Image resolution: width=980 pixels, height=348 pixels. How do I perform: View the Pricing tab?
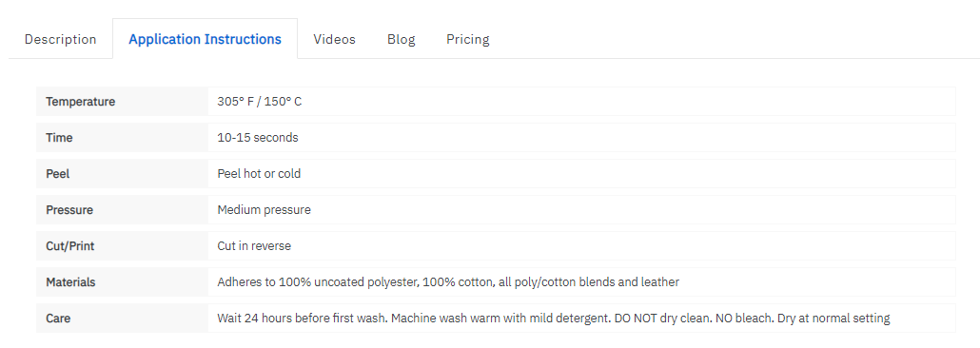click(468, 39)
